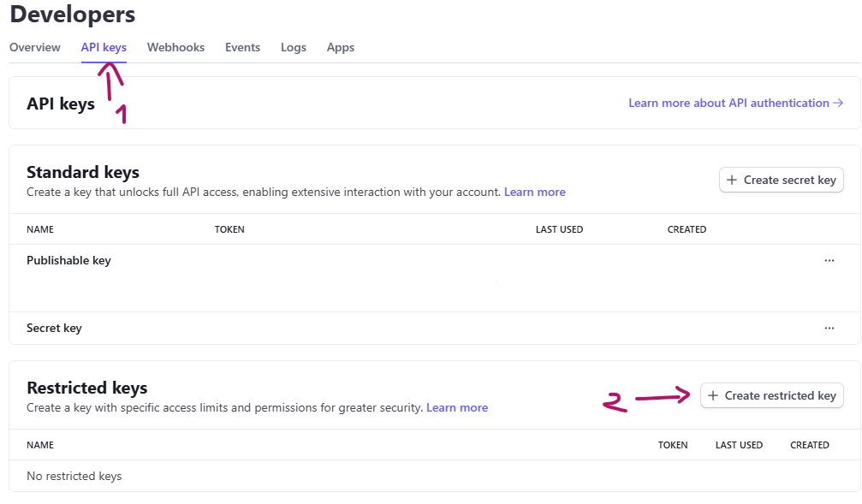The height and width of the screenshot is (504, 862).
Task: Go to the Events tab
Action: 242,48
